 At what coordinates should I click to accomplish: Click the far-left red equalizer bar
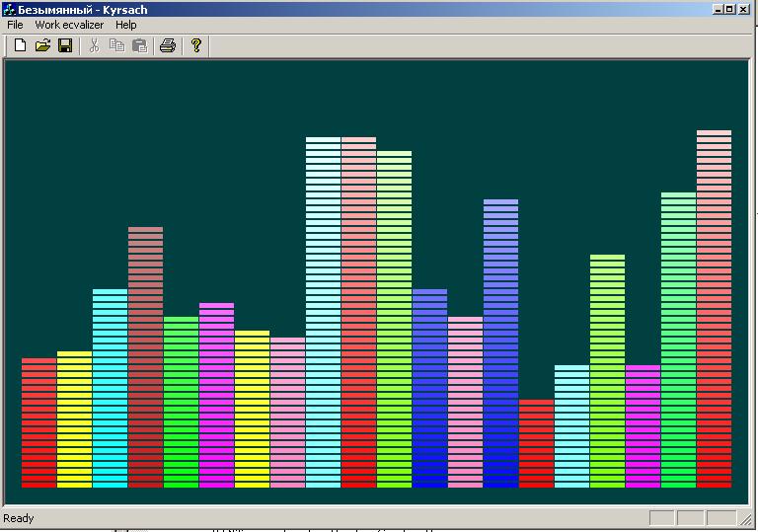(39, 422)
